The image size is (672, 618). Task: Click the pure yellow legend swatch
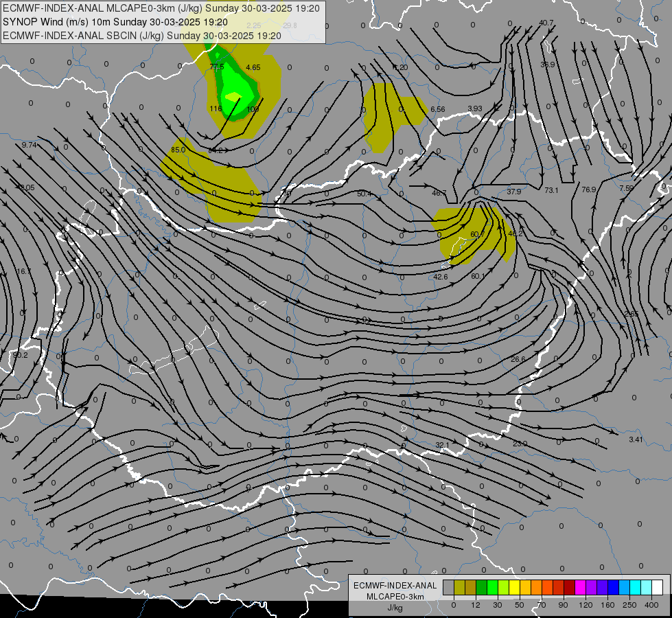[514, 587]
